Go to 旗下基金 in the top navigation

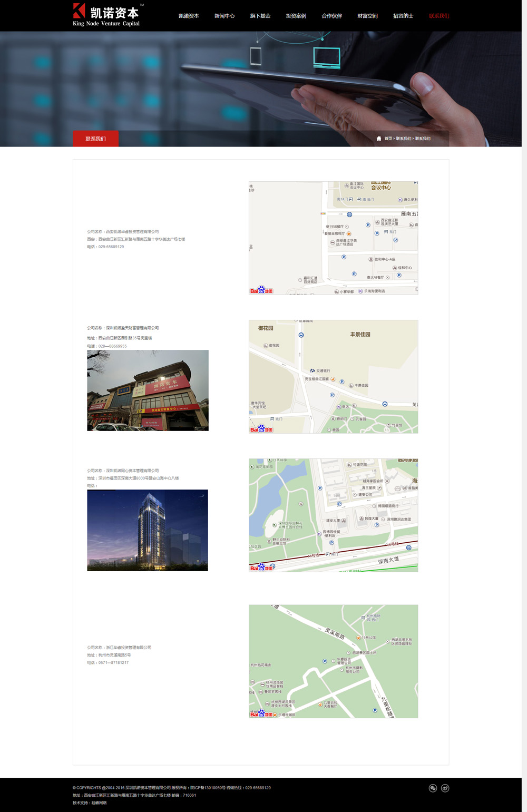tap(260, 16)
